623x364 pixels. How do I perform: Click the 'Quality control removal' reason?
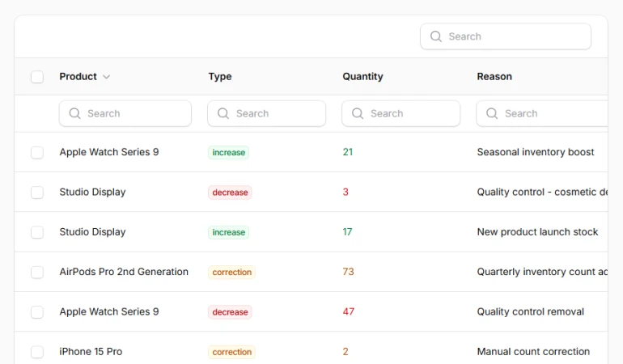point(531,311)
